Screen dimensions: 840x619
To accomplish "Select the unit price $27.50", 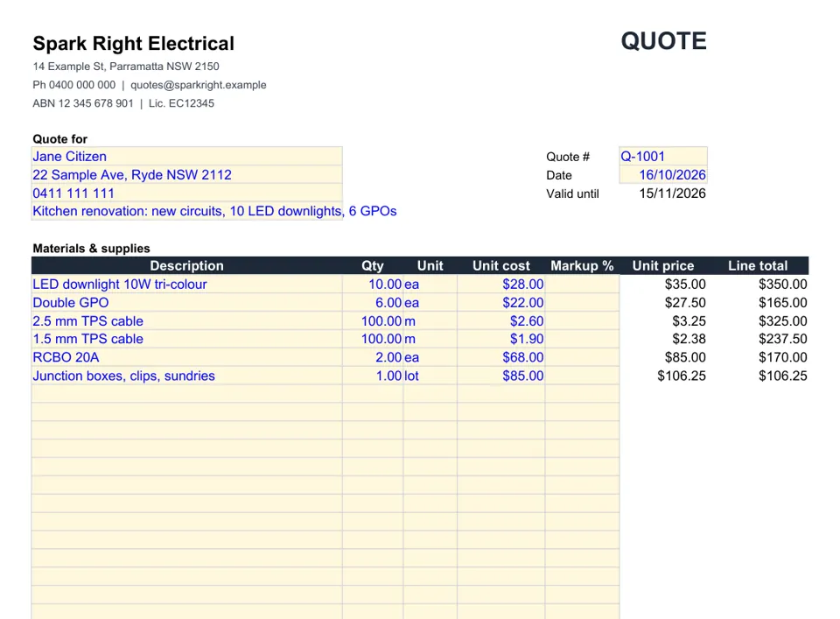I will pyautogui.click(x=685, y=302).
